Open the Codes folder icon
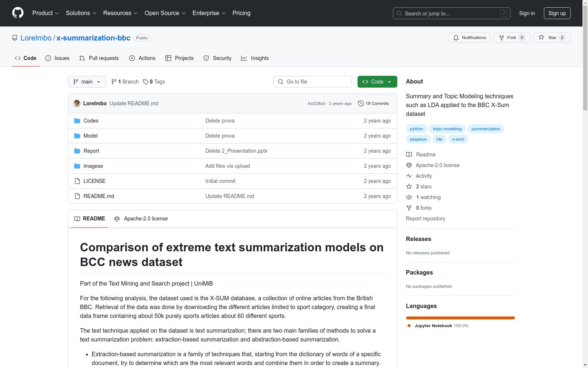The image size is (588, 368). 77,121
